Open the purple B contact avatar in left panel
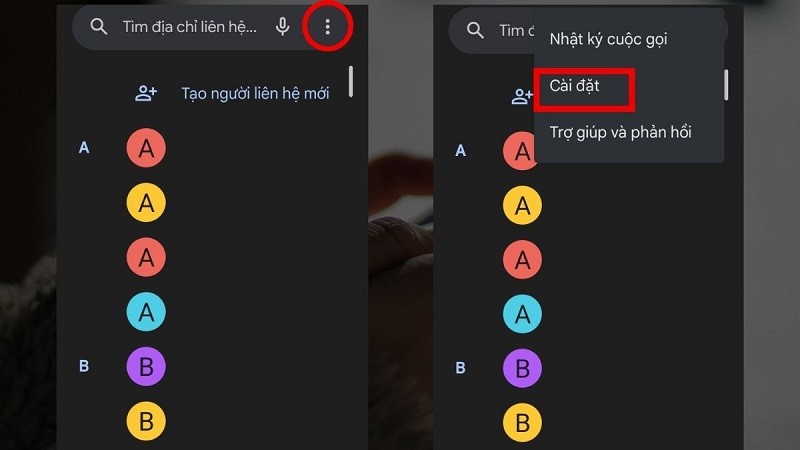This screenshot has height=450, width=800. (146, 366)
